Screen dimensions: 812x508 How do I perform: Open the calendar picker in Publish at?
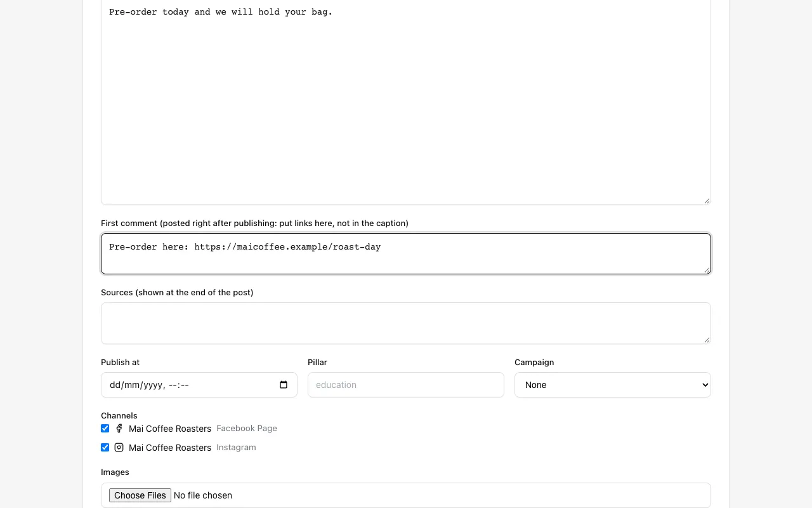coord(284,385)
